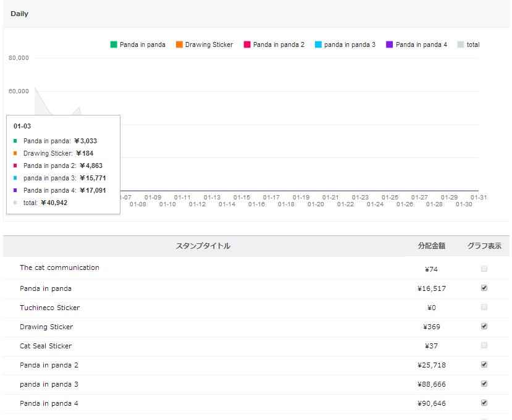512x420 pixels.
Task: Click the 分配金額 column header
Action: point(431,246)
